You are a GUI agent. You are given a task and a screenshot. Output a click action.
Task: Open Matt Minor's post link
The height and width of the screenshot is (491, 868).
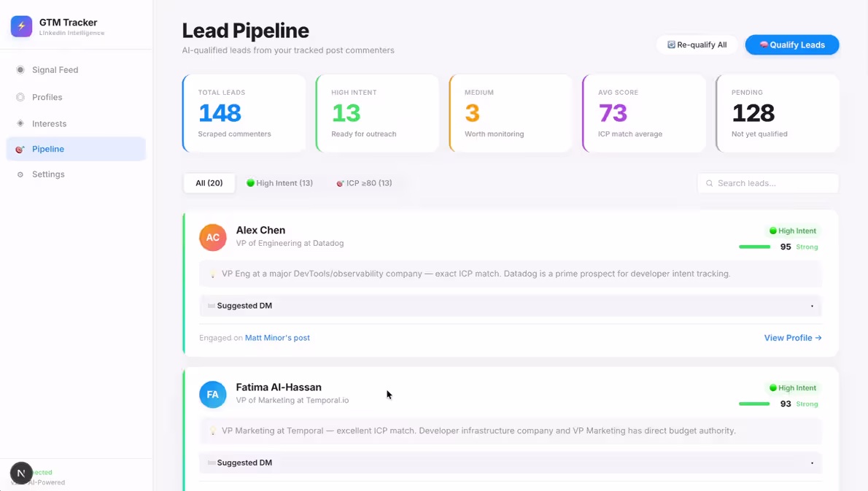(x=277, y=338)
